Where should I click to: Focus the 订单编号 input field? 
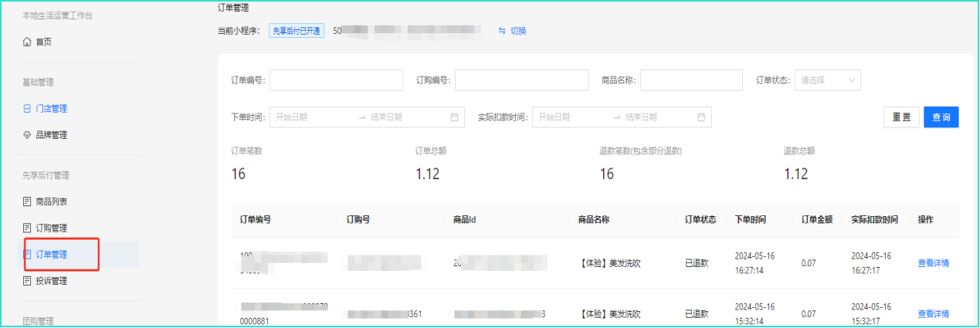pos(336,80)
